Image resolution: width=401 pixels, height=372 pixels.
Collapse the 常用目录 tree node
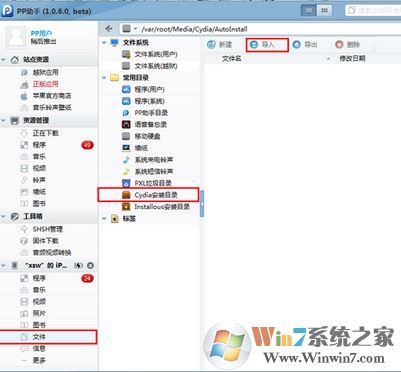104,78
